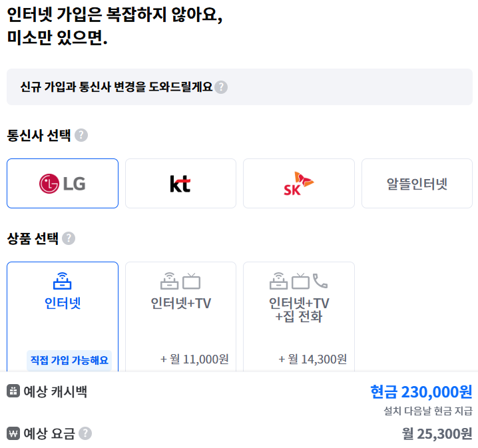
Task: Click help icon next to 예상 요금
Action: 85,433
